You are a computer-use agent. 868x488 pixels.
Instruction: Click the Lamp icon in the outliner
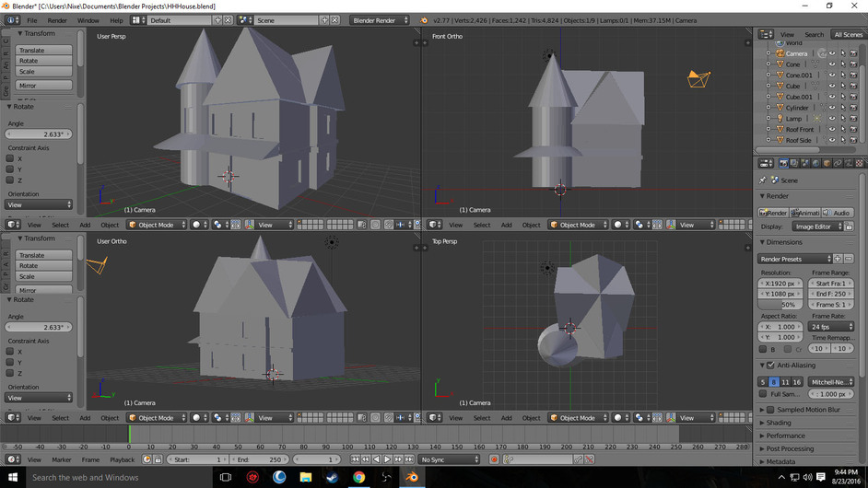click(x=778, y=118)
